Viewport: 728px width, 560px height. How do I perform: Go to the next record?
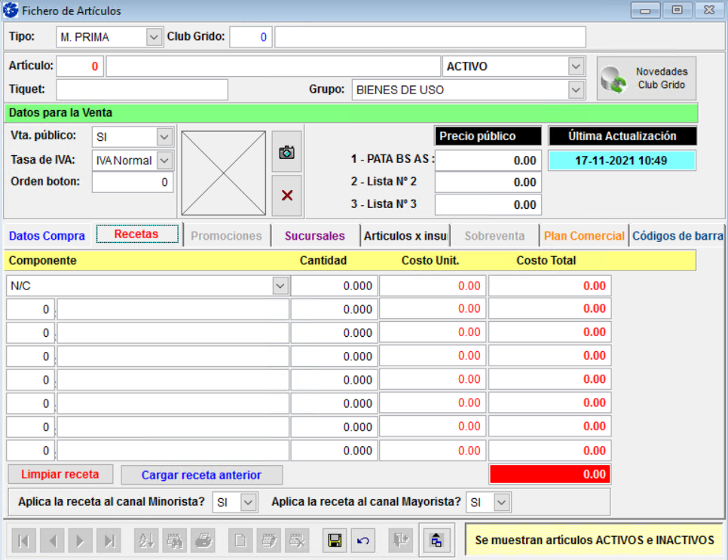pos(81,540)
